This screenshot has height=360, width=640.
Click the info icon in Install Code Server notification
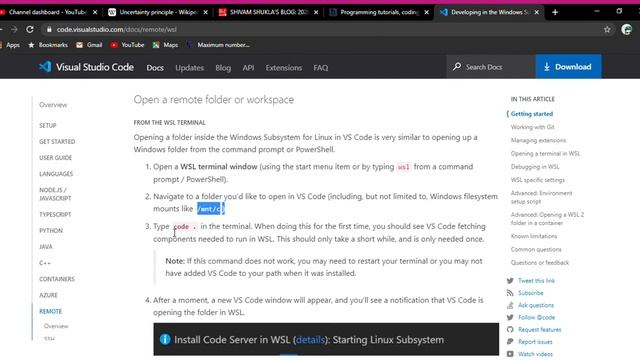(x=165, y=339)
